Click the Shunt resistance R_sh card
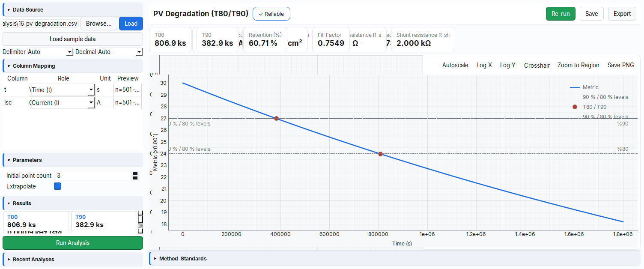The width and height of the screenshot is (644, 269). (x=423, y=40)
